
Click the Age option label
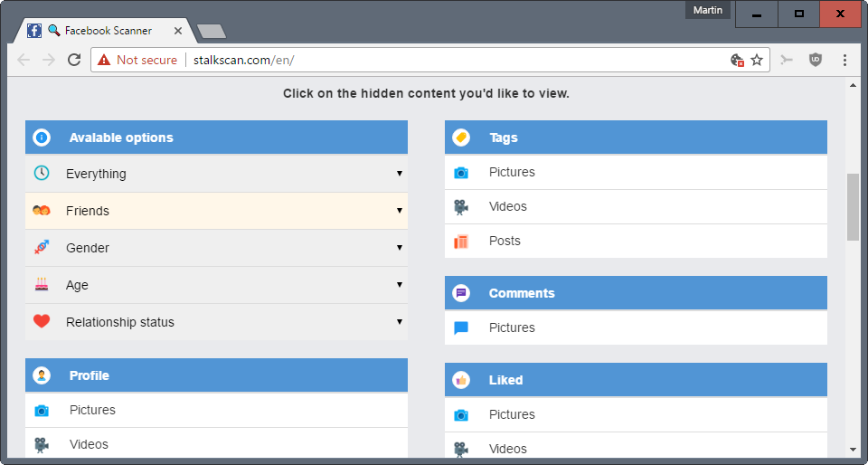[77, 285]
